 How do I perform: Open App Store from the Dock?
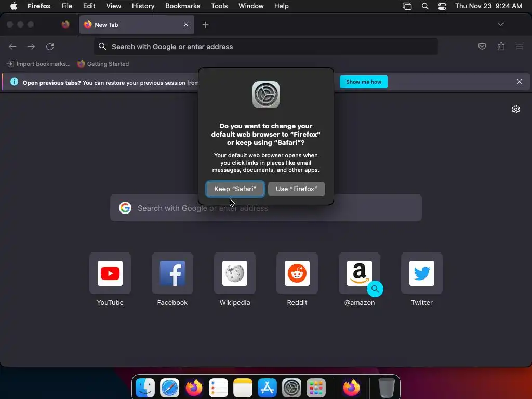[x=268, y=388]
